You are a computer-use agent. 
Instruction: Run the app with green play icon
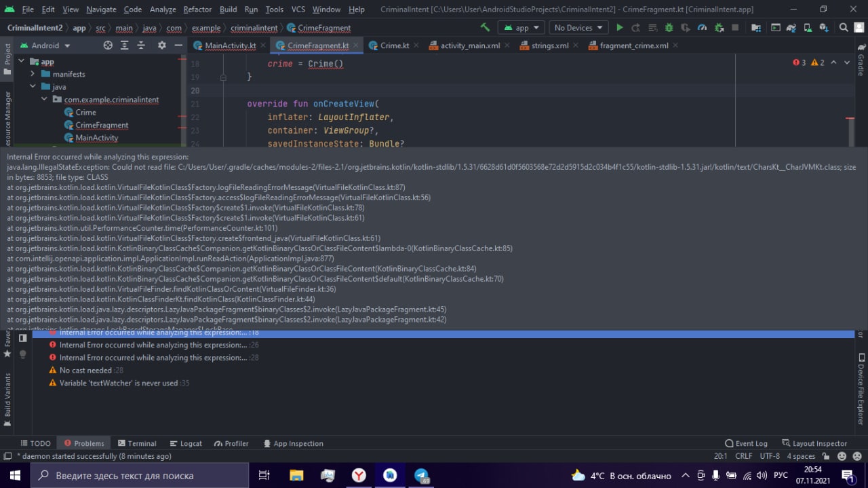(x=619, y=28)
